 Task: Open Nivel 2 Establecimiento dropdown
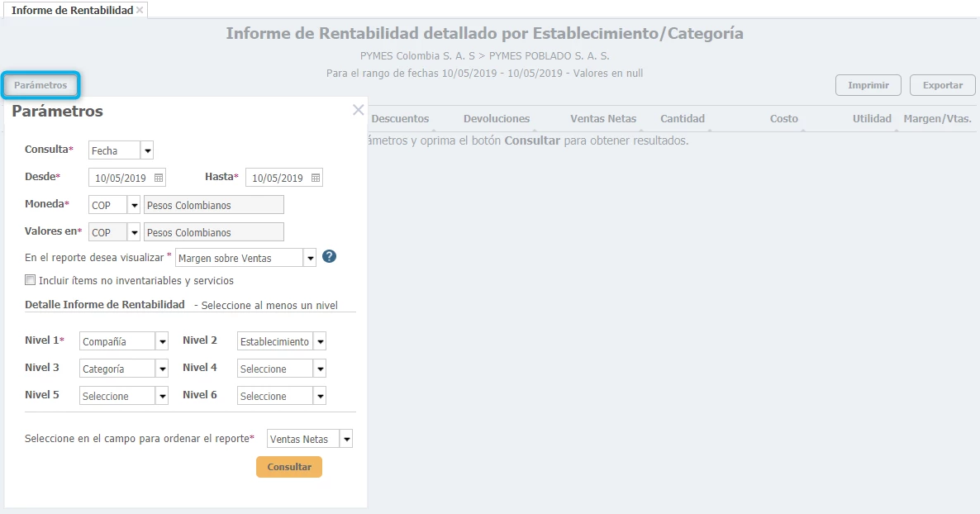320,341
